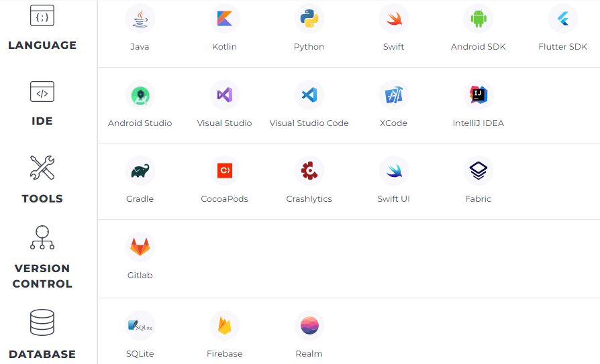This screenshot has width=600, height=364.
Task: Click the "Java" text label
Action: pyautogui.click(x=140, y=47)
